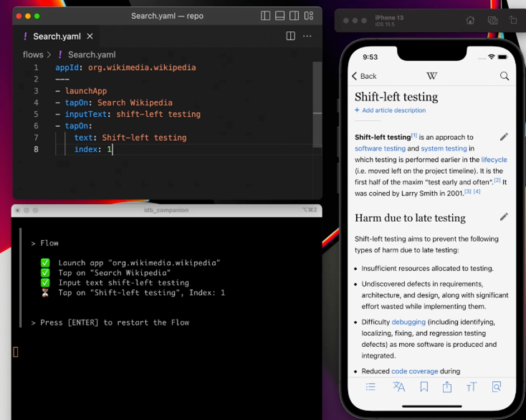This screenshot has height=420, width=526.
Task: Open the Search.yaml breadcrumb item
Action: 87,55
